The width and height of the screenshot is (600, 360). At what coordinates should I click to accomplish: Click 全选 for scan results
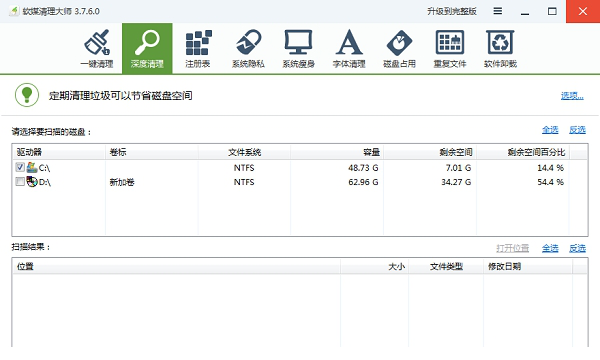550,248
